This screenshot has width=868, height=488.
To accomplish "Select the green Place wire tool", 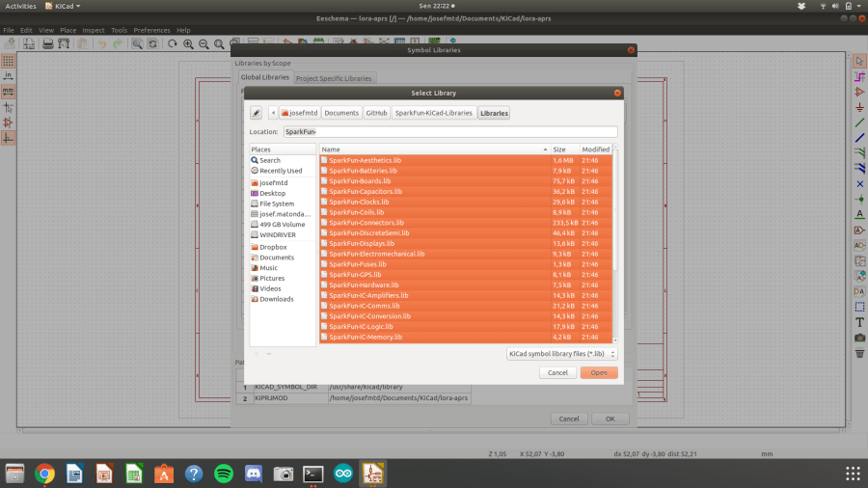I will (x=859, y=122).
